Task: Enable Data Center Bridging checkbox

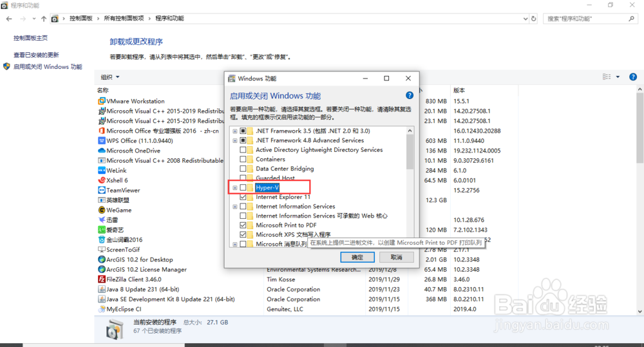Action: click(x=243, y=169)
